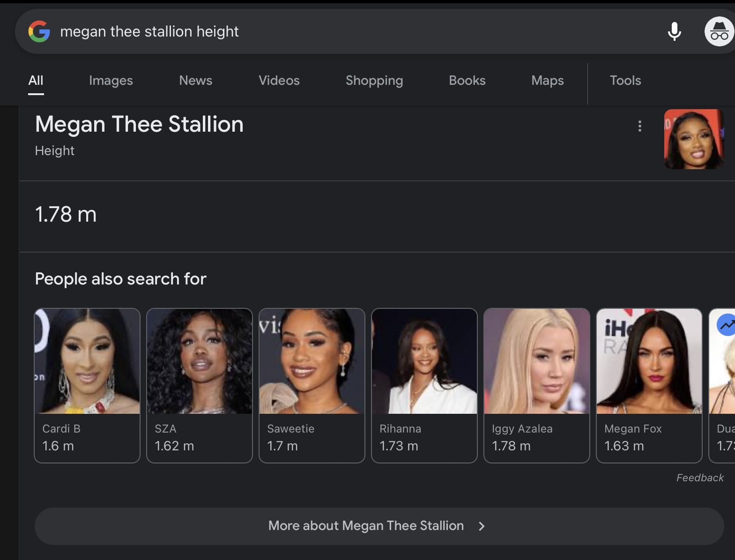
Task: Click Megan Fox's 1.63 m height
Action: [624, 446]
